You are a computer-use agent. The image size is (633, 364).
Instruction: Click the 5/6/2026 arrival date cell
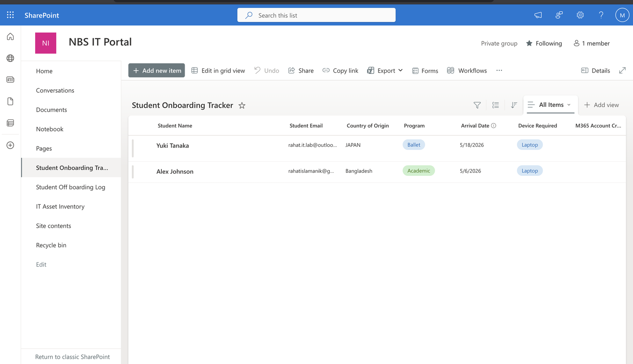(x=470, y=171)
